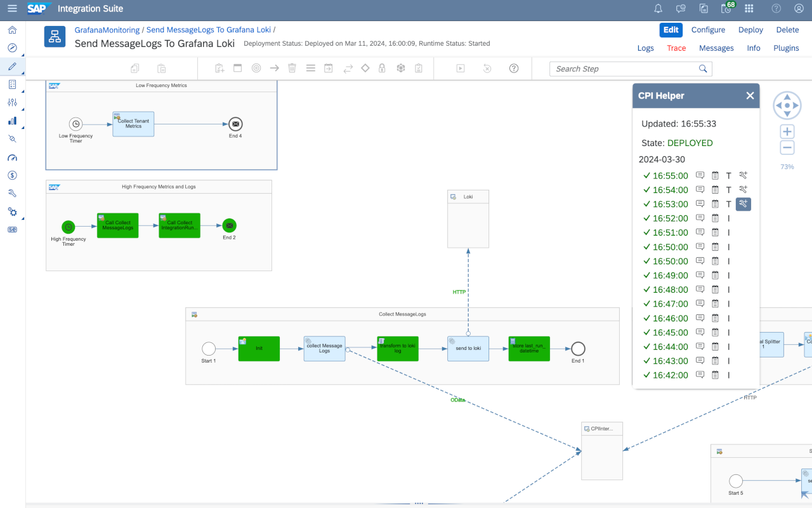812x508 pixels.
Task: Click the delete step trash icon in the toolbar
Action: [292, 68]
